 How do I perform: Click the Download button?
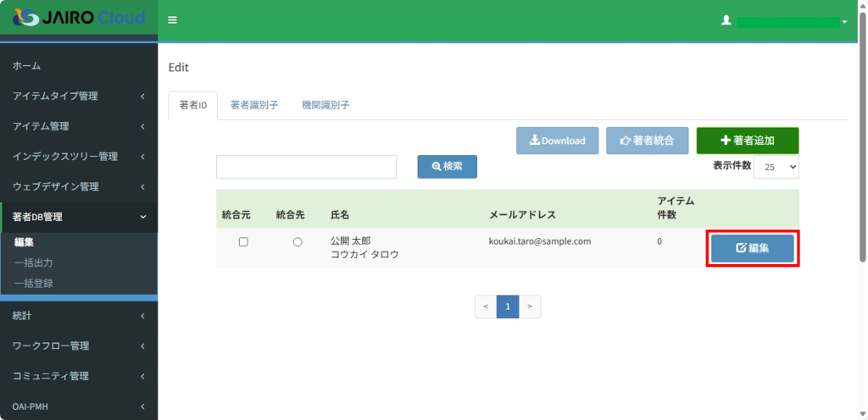tap(558, 141)
